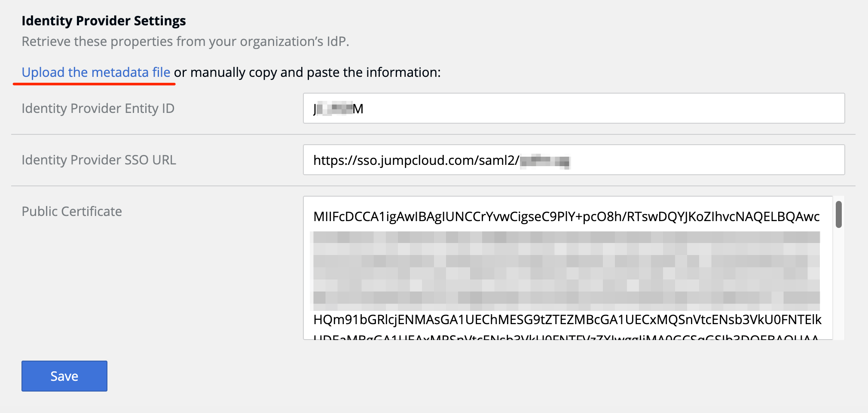Image resolution: width=868 pixels, height=413 pixels.
Task: Click the blurred end of SSO URL
Action: pyautogui.click(x=545, y=161)
